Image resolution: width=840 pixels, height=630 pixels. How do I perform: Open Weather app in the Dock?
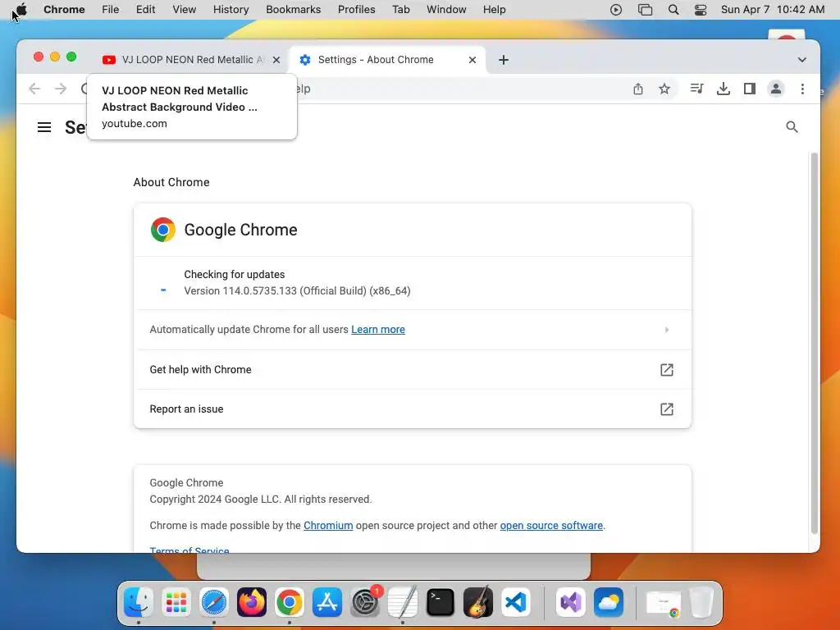point(609,603)
